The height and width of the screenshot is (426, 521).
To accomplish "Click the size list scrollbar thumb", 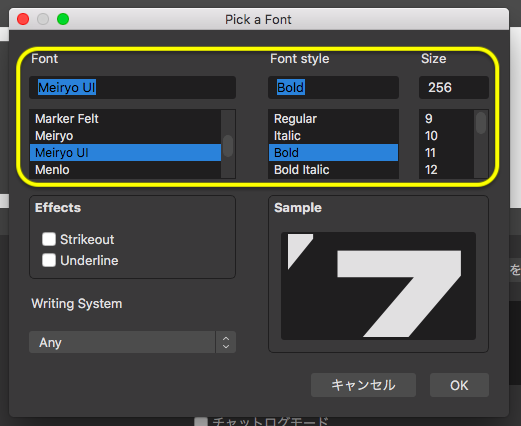I will pyautogui.click(x=481, y=123).
